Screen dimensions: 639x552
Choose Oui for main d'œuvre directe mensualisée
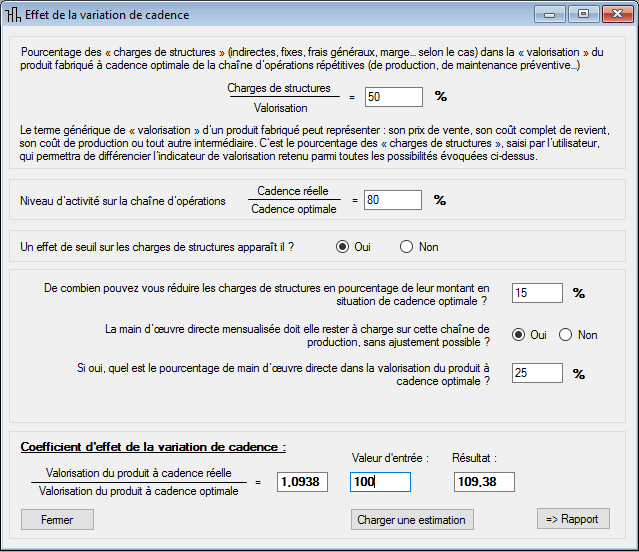click(x=518, y=335)
